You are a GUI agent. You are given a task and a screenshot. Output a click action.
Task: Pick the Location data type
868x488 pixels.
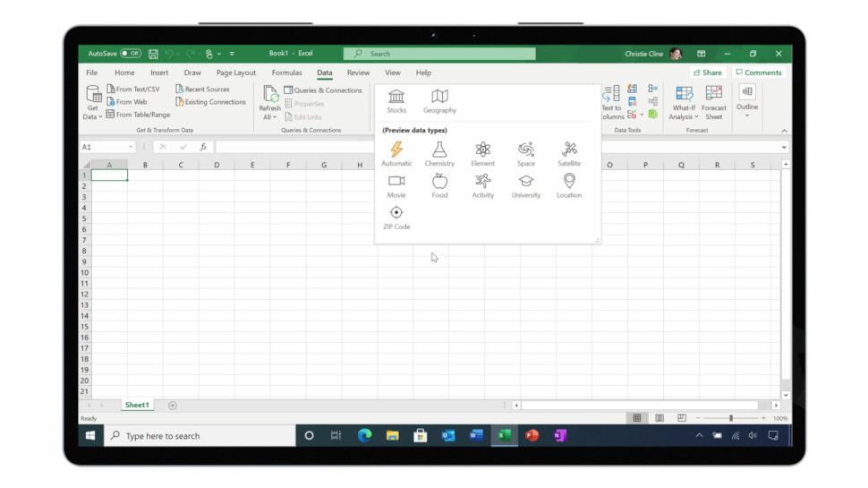(x=569, y=185)
